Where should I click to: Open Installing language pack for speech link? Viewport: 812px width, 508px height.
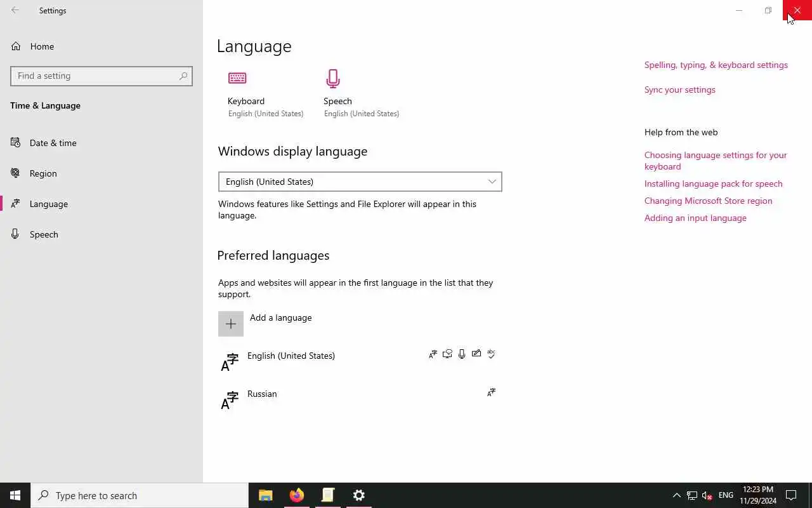[714, 184]
